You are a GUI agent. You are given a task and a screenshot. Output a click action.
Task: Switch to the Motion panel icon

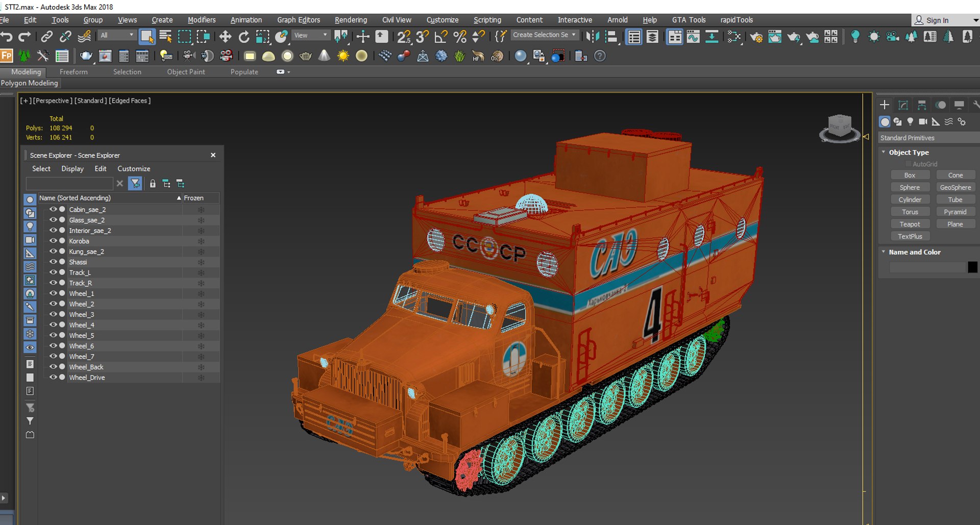[941, 105]
